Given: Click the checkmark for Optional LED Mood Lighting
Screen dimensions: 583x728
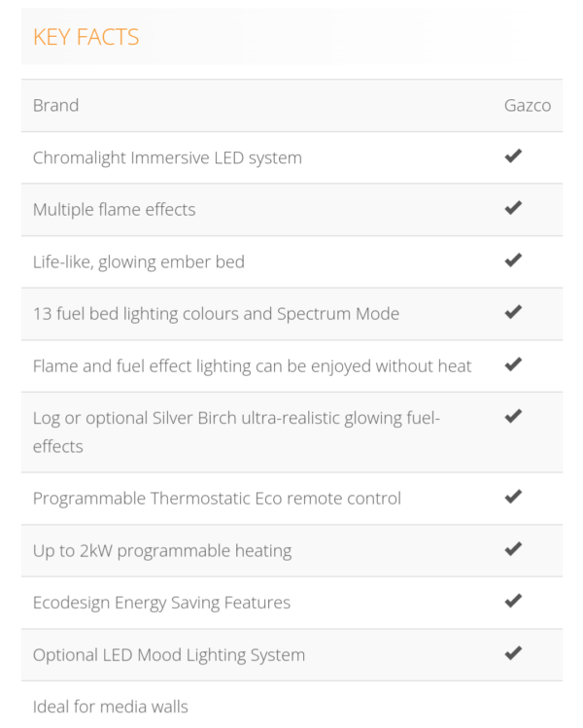Looking at the screenshot, I should pyautogui.click(x=513, y=653).
